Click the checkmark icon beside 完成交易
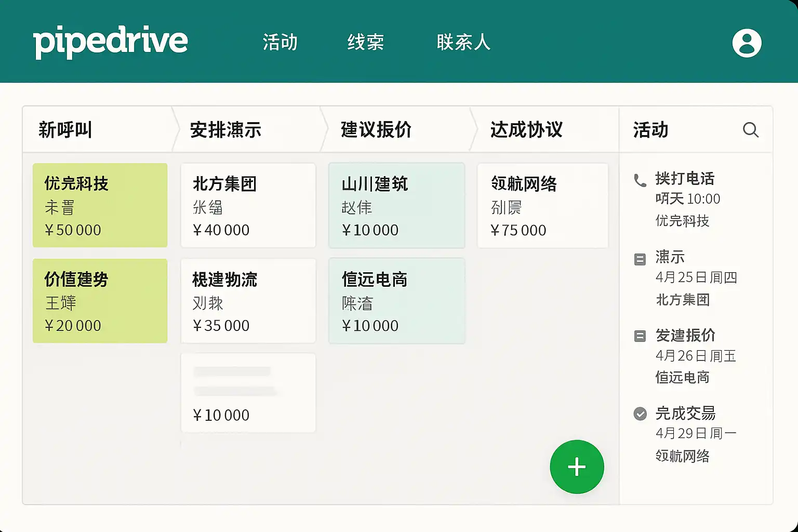Screen dimensions: 798x532 pos(640,414)
